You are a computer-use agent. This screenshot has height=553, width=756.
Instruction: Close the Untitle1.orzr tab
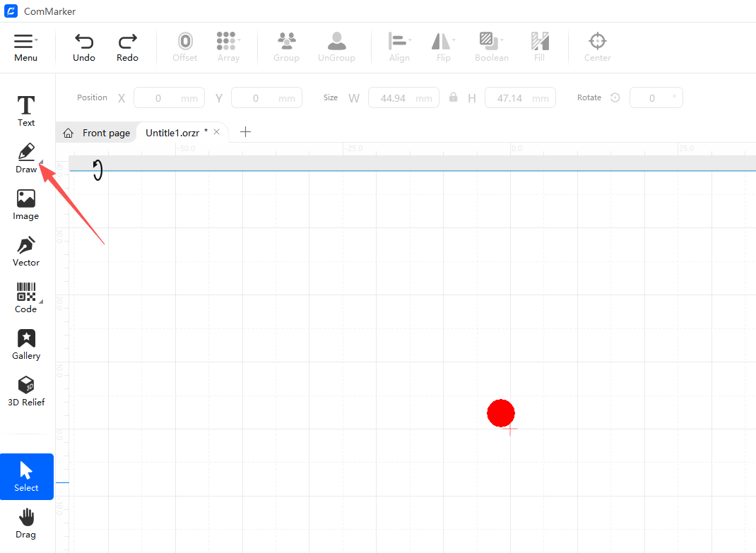(217, 132)
